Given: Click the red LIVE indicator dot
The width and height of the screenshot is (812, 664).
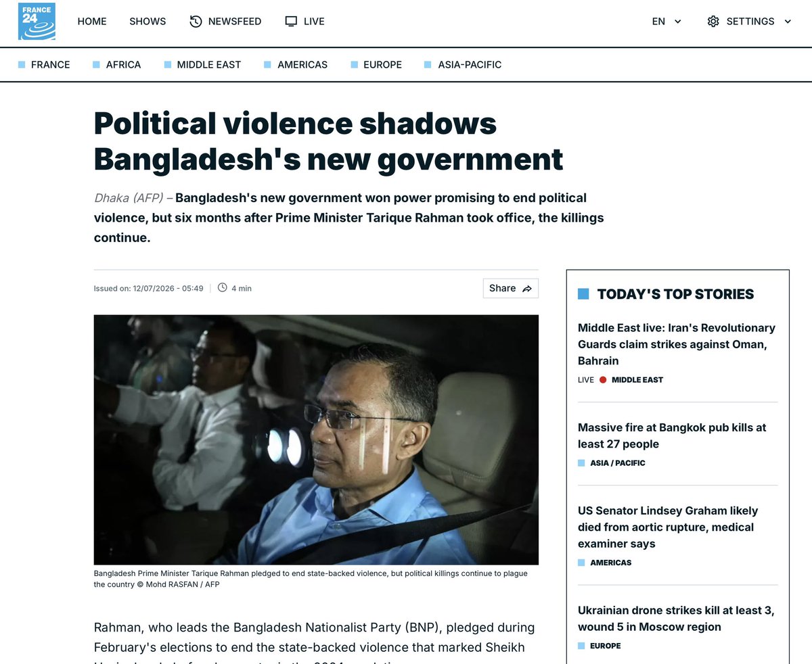Looking at the screenshot, I should (x=603, y=380).
